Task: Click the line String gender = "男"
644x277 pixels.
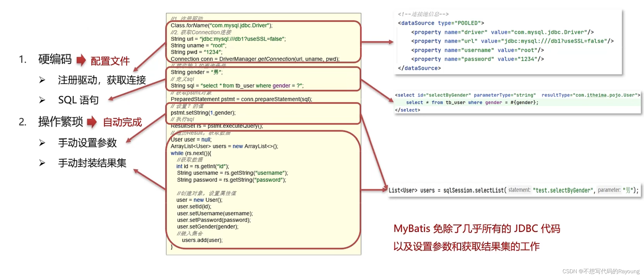Action: [x=197, y=72]
